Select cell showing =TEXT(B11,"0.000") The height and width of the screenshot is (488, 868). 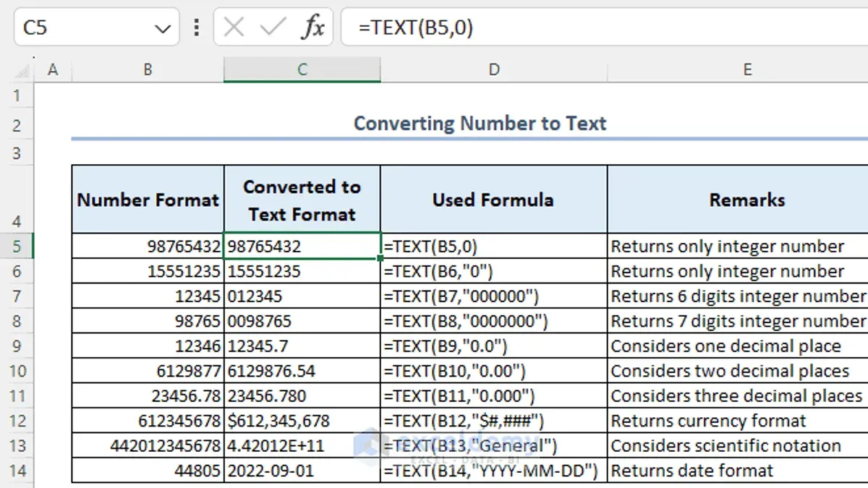pyautogui.click(x=494, y=396)
